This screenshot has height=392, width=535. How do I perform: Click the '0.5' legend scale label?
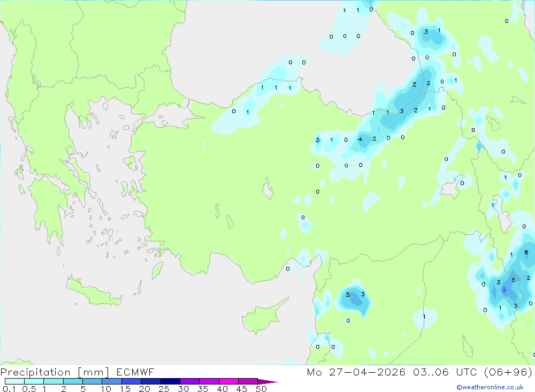[x=29, y=389]
